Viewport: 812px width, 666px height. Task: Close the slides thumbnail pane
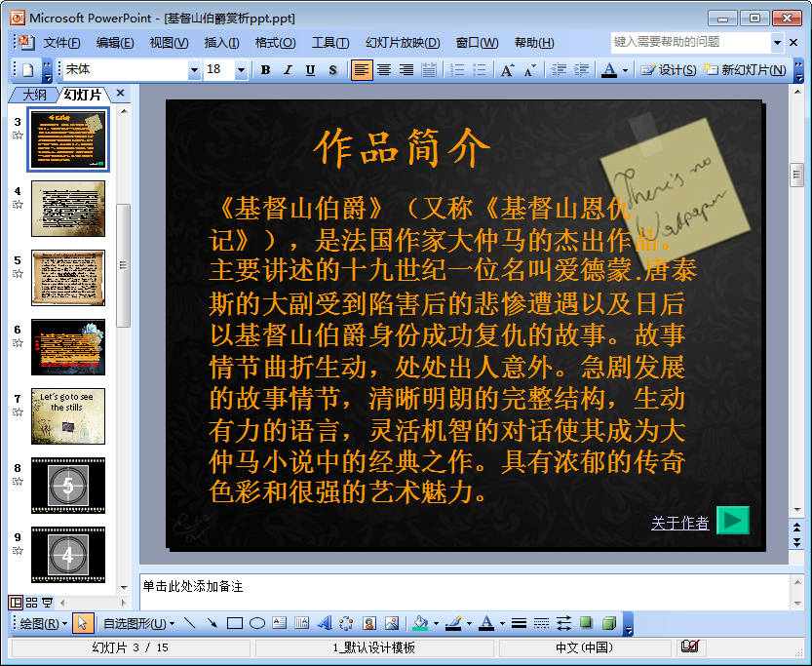120,94
